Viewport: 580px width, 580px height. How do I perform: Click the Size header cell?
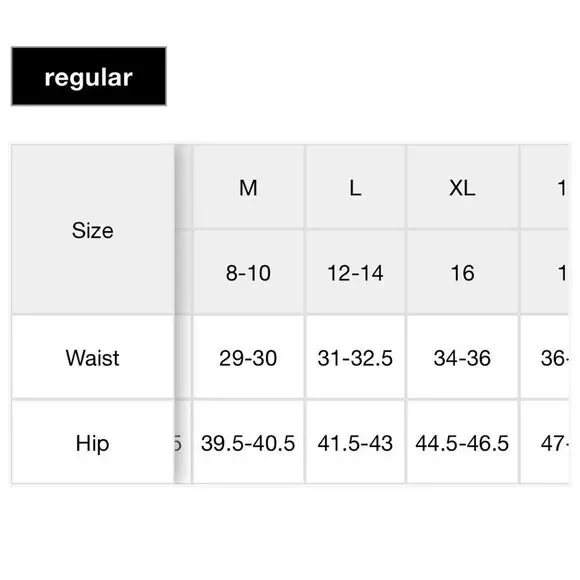point(92,230)
